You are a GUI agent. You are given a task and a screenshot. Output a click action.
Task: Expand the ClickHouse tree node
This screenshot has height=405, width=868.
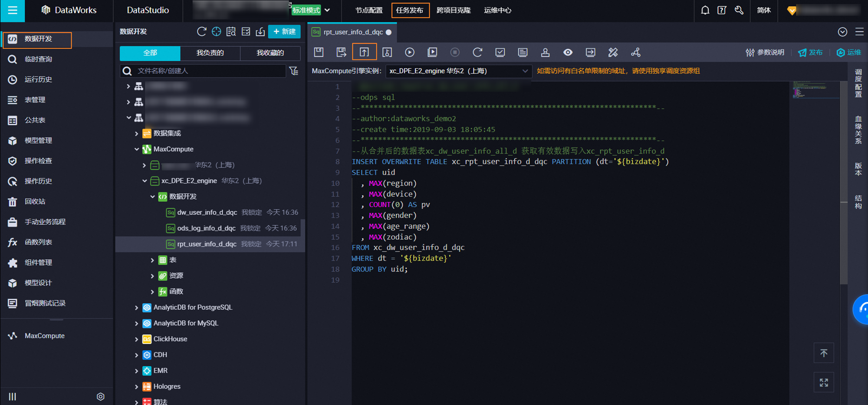click(x=137, y=339)
